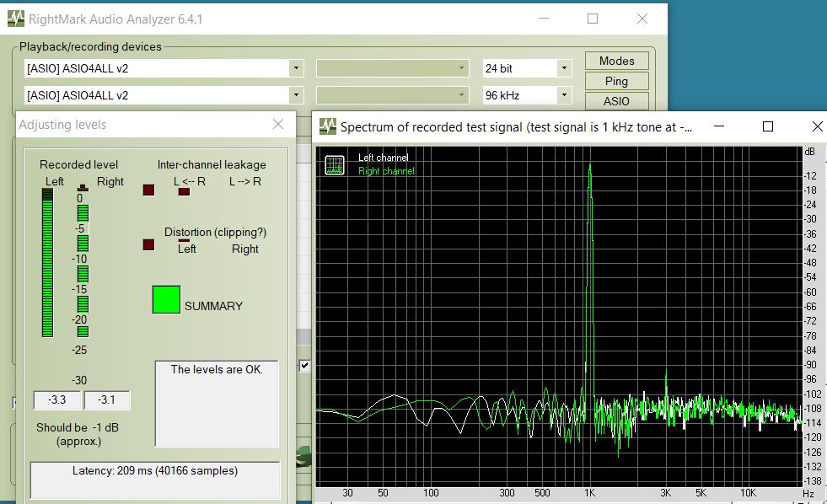
Task: Click the 100 Hz axis label
Action: (x=431, y=493)
